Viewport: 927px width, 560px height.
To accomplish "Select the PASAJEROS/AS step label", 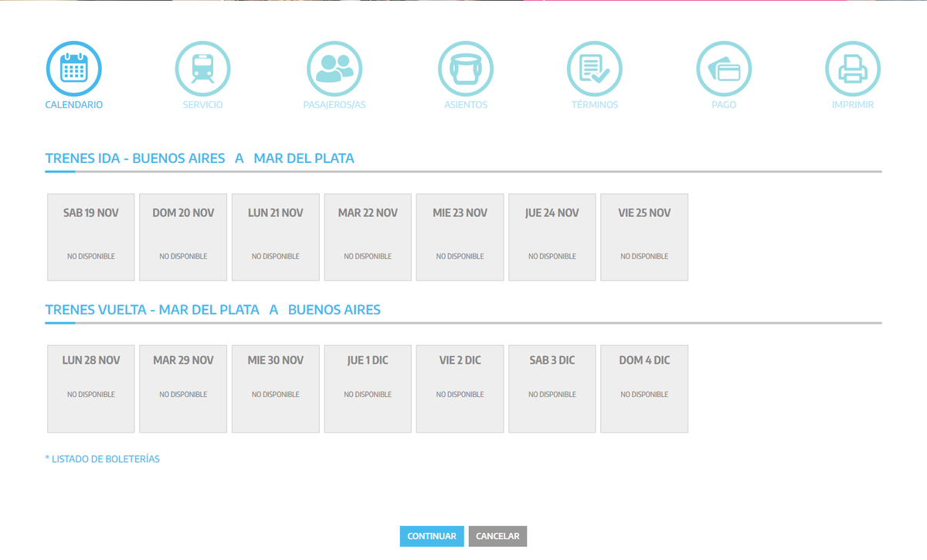I will pyautogui.click(x=334, y=105).
